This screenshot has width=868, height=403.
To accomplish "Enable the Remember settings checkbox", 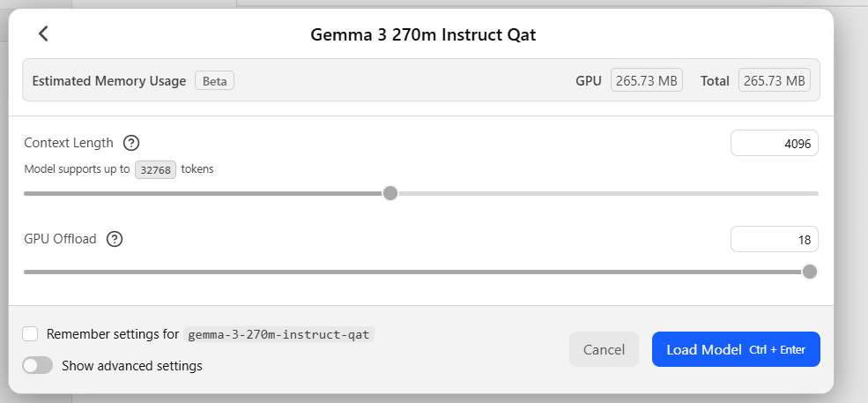I will 31,334.
